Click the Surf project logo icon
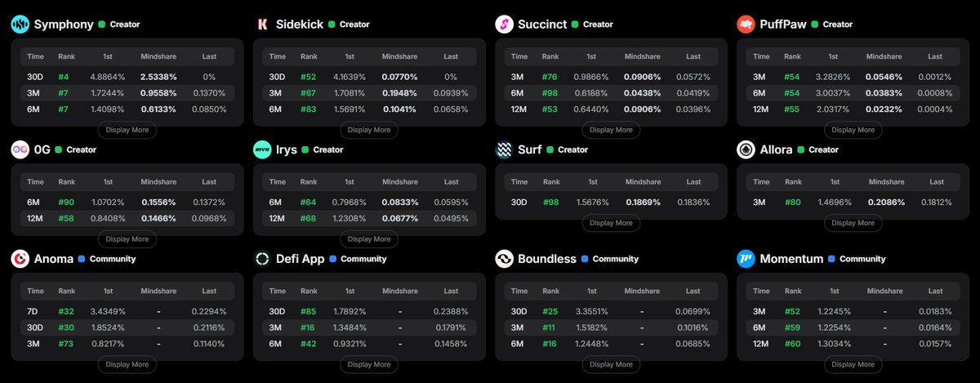 tap(505, 149)
